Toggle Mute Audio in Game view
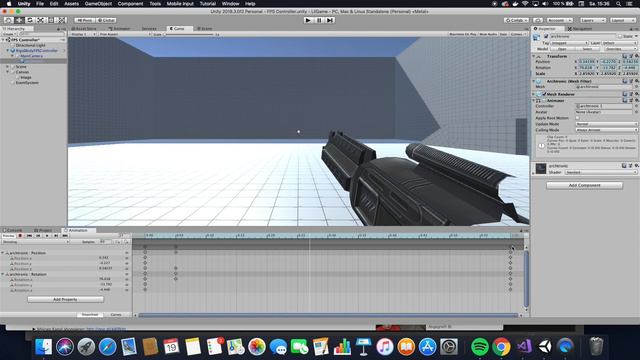 pos(488,34)
